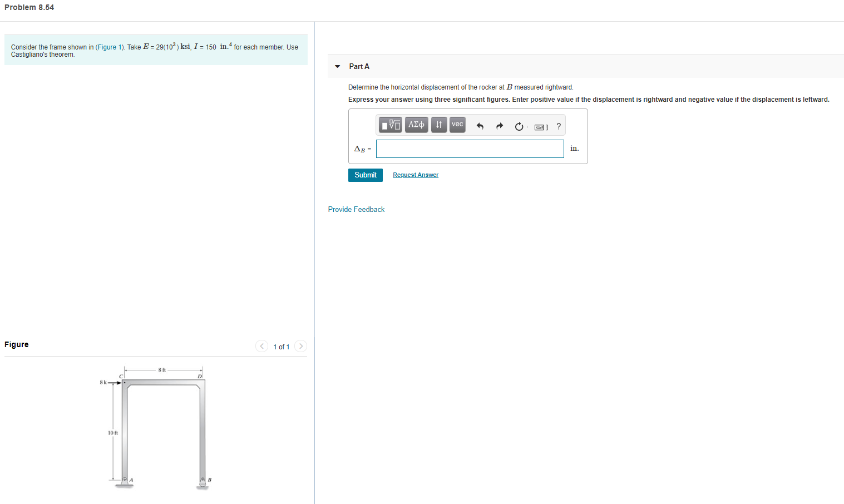Open keyboard shortcuts icon in answer toolbar

point(539,127)
